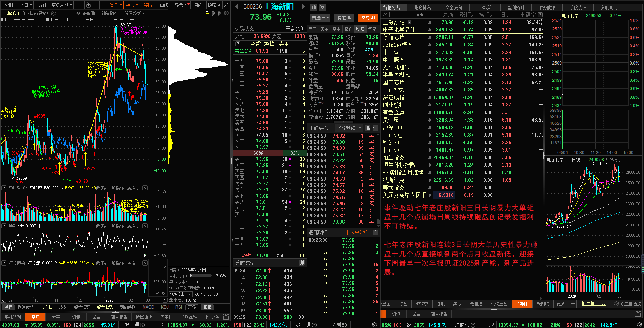644x328 pixels.
Task: Click the 模板 template button
Action: [207, 307]
